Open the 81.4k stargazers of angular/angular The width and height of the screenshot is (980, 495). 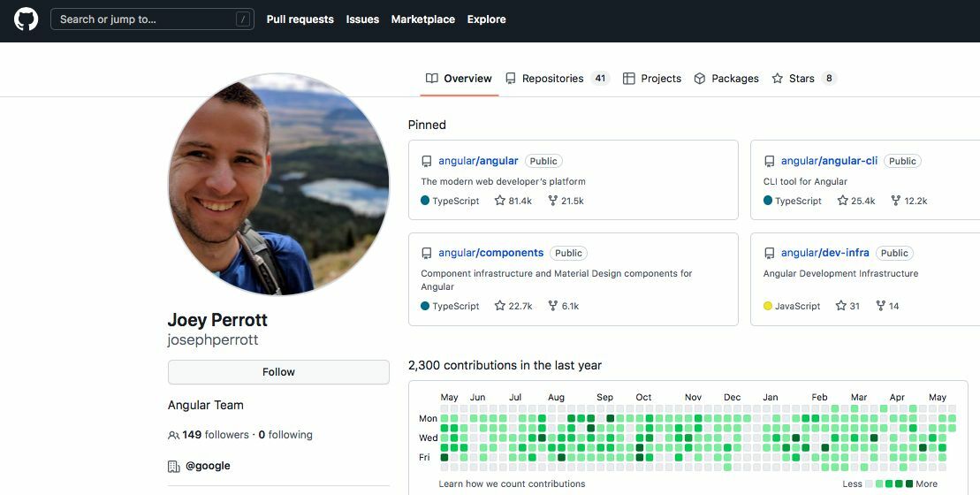point(513,201)
